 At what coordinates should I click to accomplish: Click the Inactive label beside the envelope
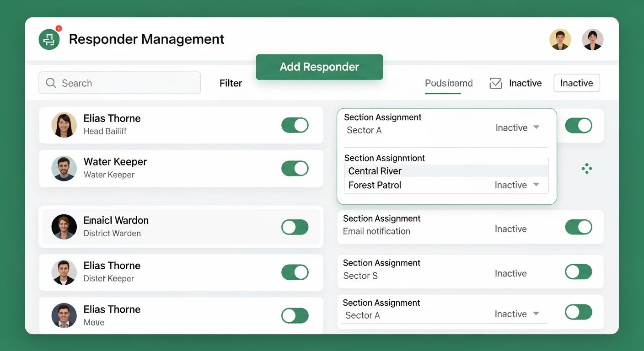pos(525,83)
